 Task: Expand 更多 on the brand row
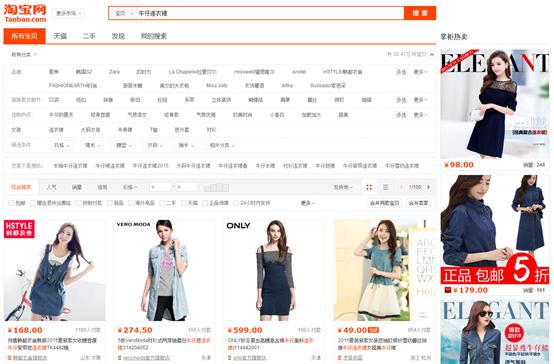point(420,72)
